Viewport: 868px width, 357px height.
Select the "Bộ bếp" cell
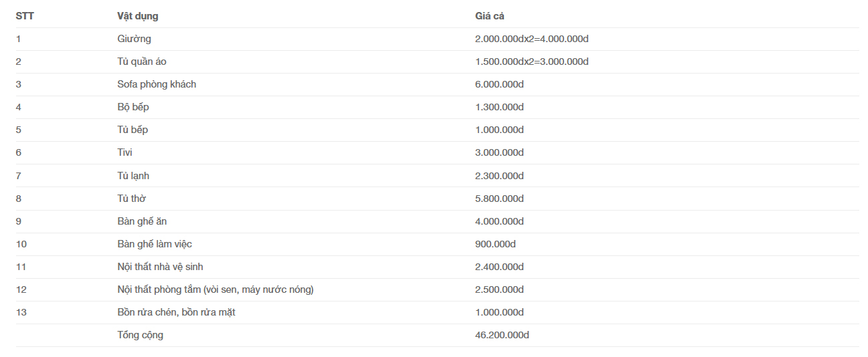tap(133, 107)
